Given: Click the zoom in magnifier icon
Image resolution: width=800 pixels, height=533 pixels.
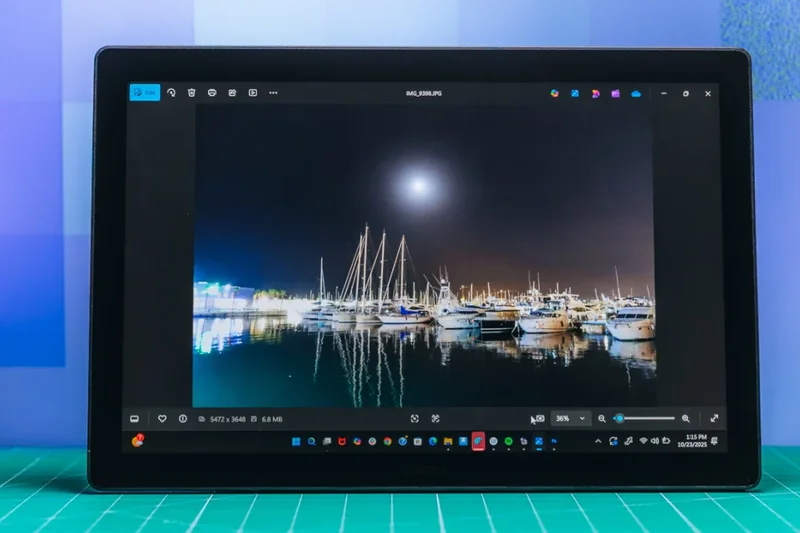Looking at the screenshot, I should 686,419.
